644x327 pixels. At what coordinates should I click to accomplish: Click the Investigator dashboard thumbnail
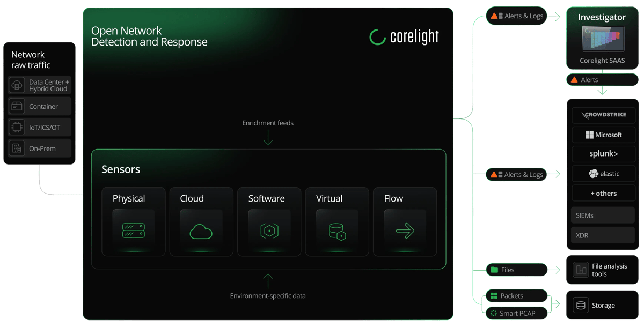[x=603, y=40]
